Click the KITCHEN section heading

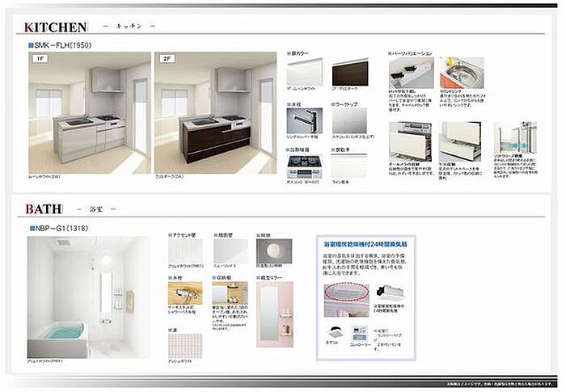[x=55, y=26]
